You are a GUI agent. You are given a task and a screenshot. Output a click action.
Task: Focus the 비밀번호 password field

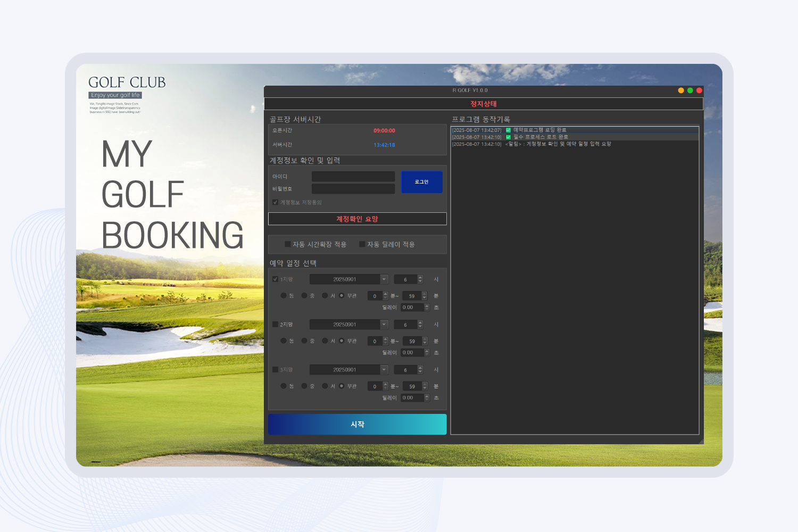click(353, 189)
